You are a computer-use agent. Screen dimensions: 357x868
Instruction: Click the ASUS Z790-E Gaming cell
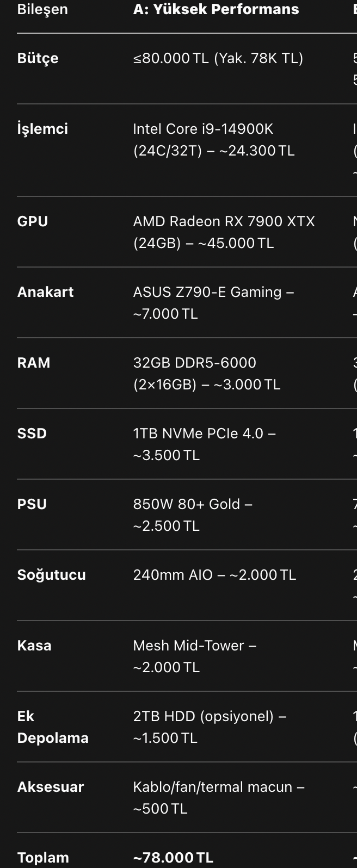pos(213,303)
